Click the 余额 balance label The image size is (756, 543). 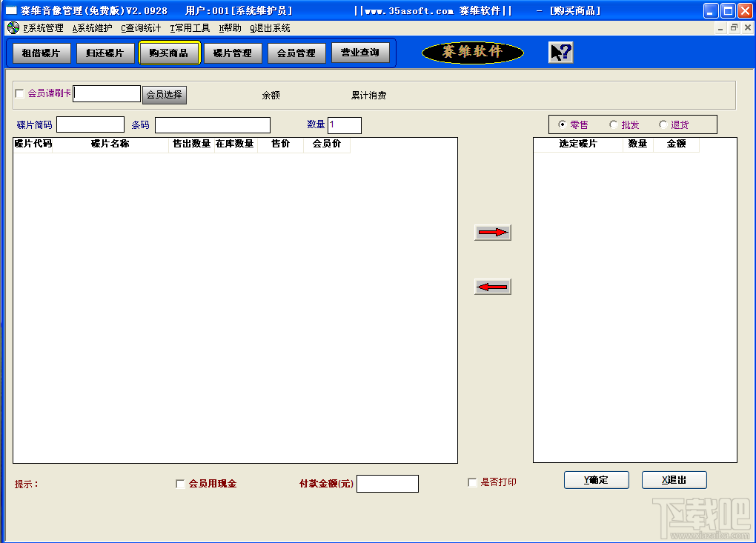coord(271,96)
